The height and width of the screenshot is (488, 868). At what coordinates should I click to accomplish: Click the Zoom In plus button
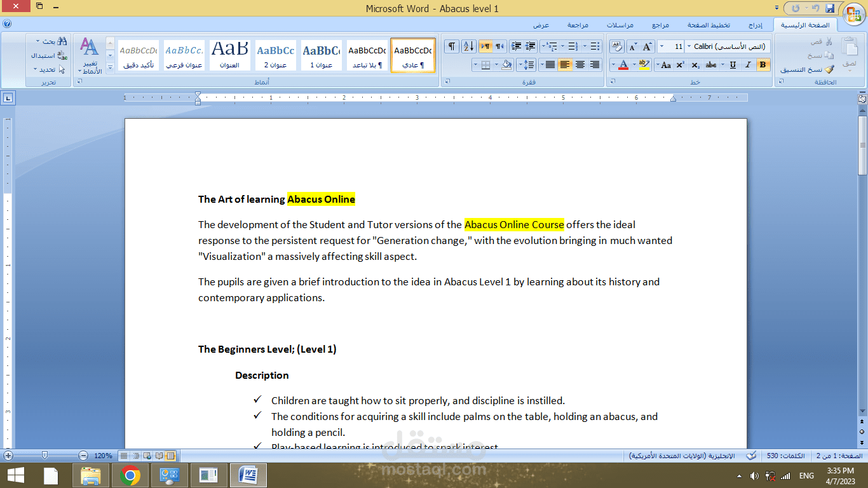click(8, 456)
